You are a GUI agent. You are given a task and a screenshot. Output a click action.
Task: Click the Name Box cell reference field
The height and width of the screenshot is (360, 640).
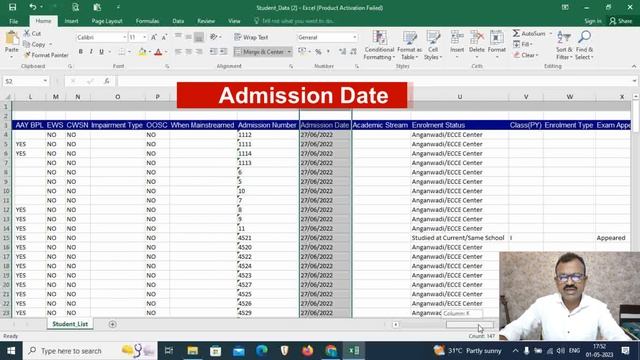(22, 81)
